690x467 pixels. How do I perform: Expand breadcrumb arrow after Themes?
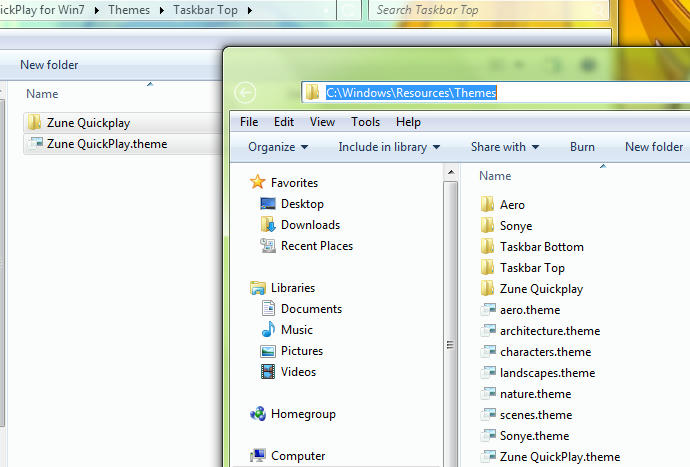click(x=161, y=10)
